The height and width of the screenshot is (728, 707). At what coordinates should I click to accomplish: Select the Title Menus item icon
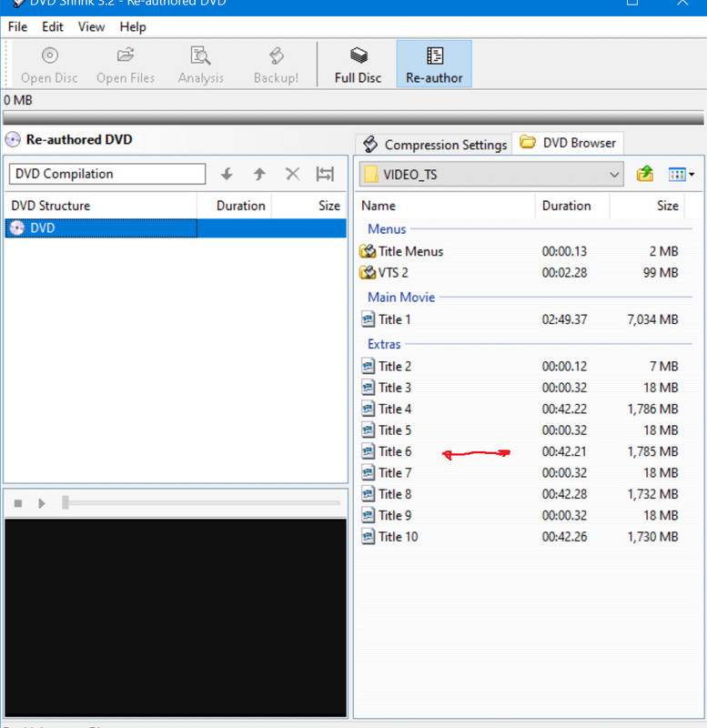[x=368, y=251]
